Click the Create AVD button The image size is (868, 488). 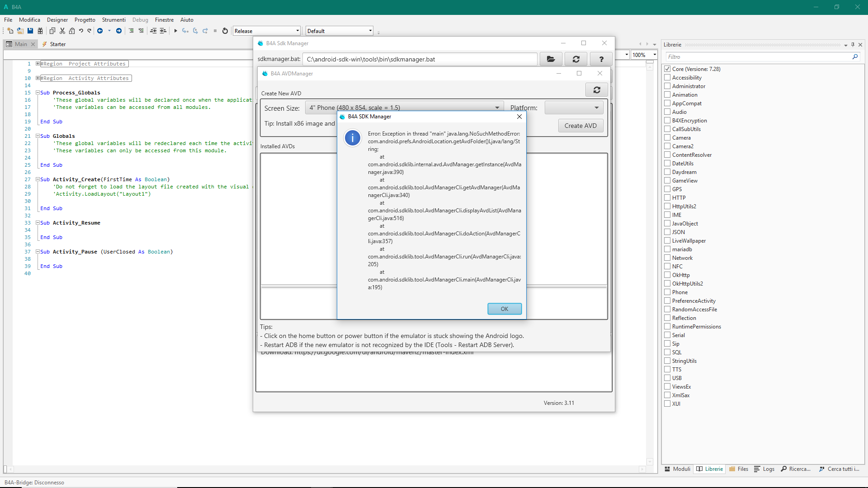click(580, 126)
